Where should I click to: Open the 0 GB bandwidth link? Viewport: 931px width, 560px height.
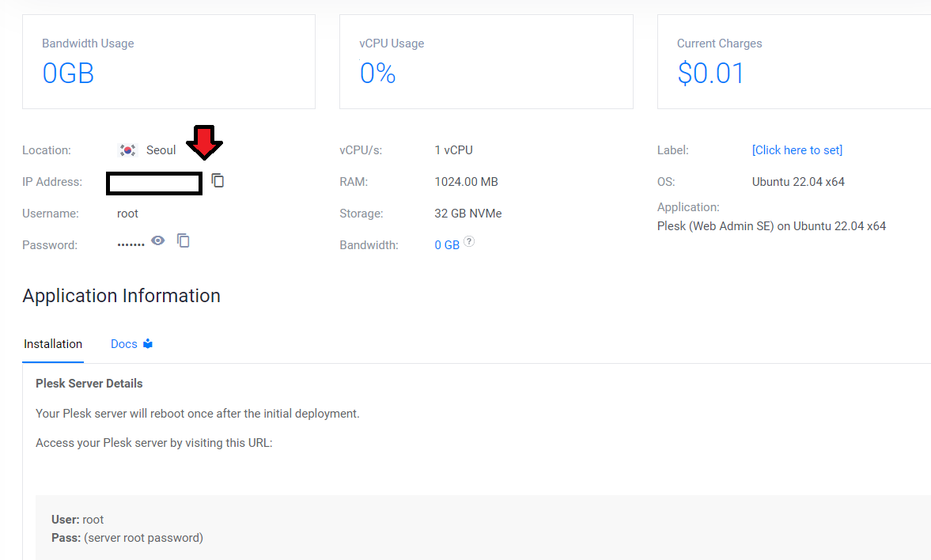coord(447,244)
